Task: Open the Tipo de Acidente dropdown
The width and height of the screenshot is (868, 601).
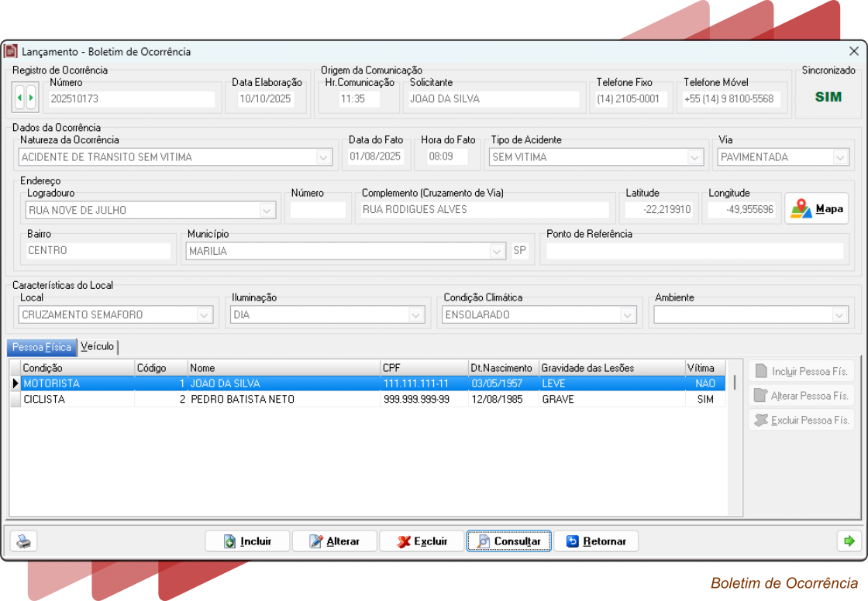Action: [695, 157]
